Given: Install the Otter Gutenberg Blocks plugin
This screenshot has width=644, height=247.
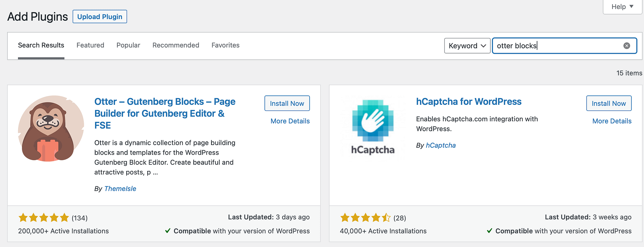Looking at the screenshot, I should (287, 103).
